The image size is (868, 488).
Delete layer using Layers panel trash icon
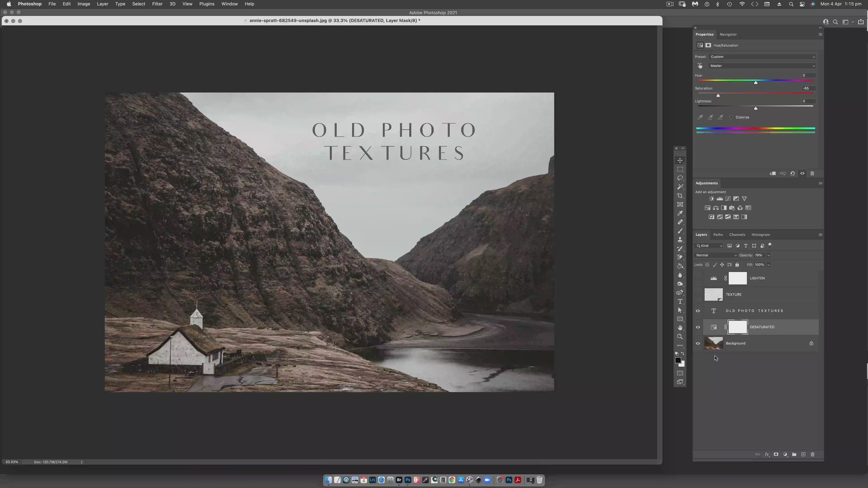click(812, 454)
